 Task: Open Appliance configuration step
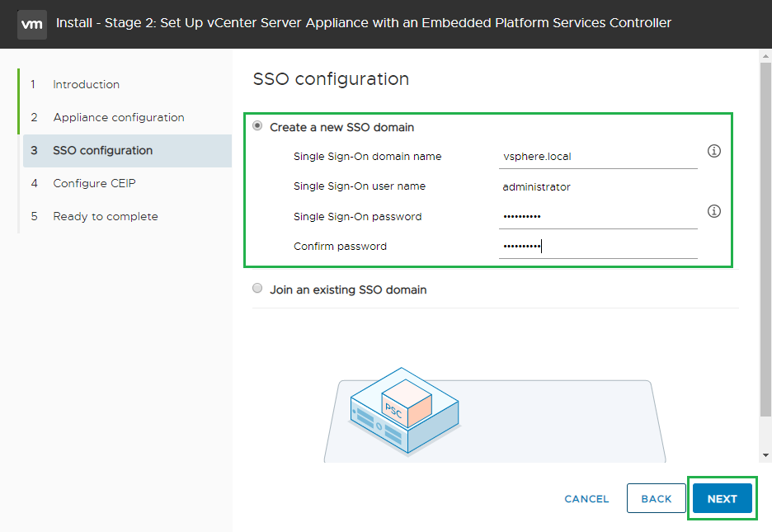(x=118, y=117)
